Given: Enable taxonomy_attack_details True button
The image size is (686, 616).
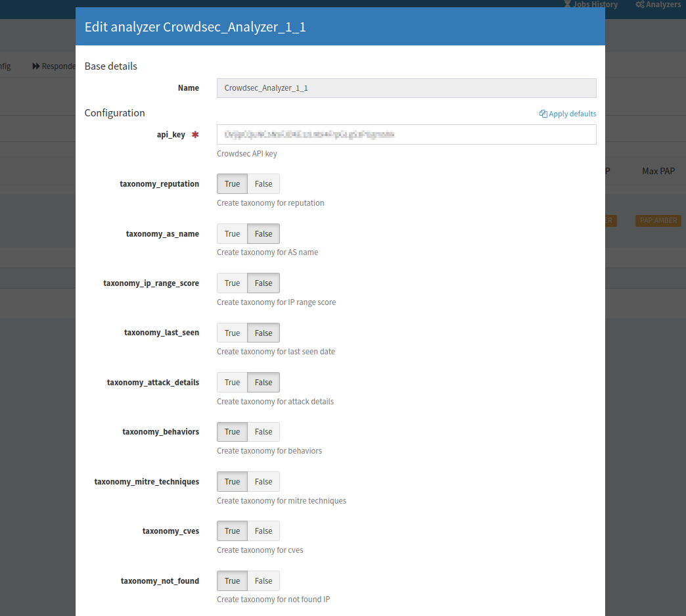Looking at the screenshot, I should click(232, 383).
